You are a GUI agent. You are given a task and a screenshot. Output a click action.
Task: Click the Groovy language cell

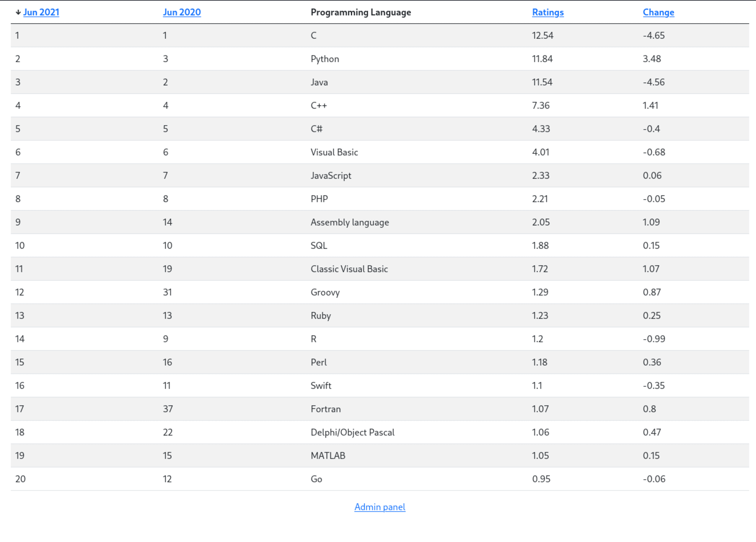tap(325, 292)
